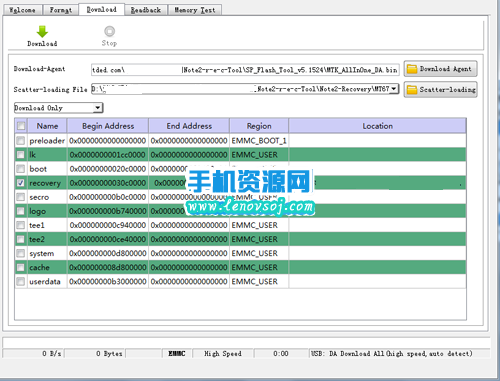The image size is (500, 381).
Task: Click the green Download arrow icon
Action: pos(42,31)
